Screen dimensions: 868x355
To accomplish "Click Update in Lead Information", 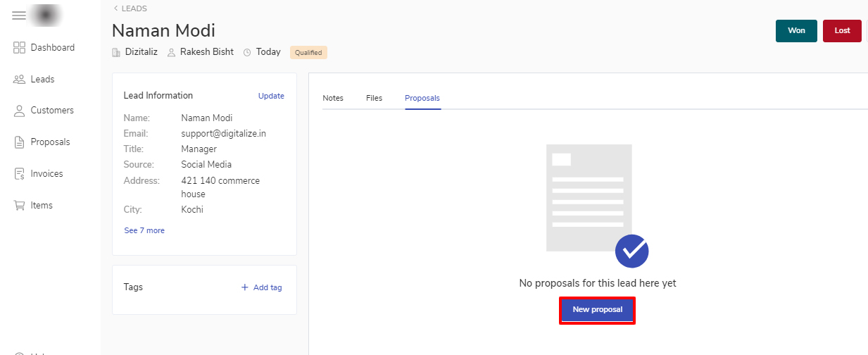I will point(271,96).
